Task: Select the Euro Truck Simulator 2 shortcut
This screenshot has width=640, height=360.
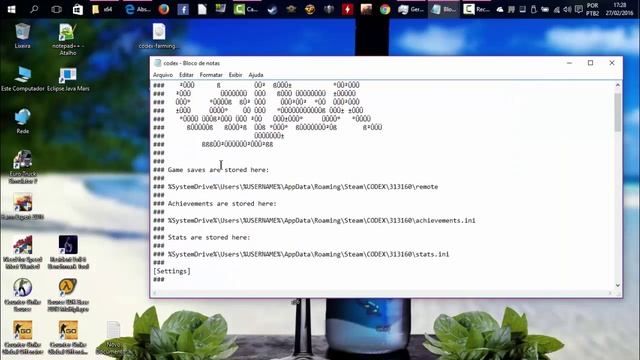Action: tap(22, 167)
